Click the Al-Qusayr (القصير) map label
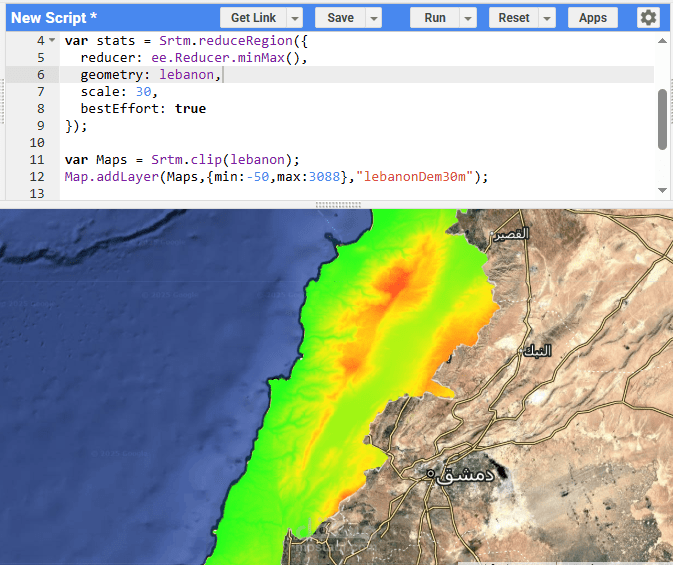Screen dimensions: 673x565 click(x=512, y=234)
